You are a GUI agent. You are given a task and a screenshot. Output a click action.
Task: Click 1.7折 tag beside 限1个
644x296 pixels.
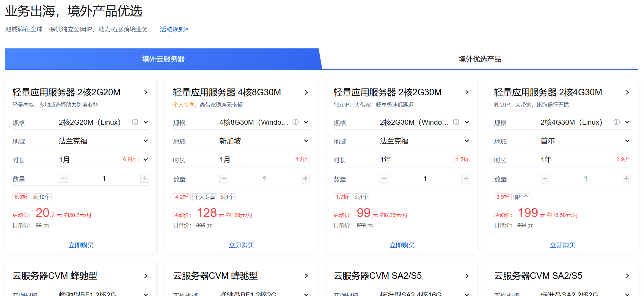click(x=342, y=197)
